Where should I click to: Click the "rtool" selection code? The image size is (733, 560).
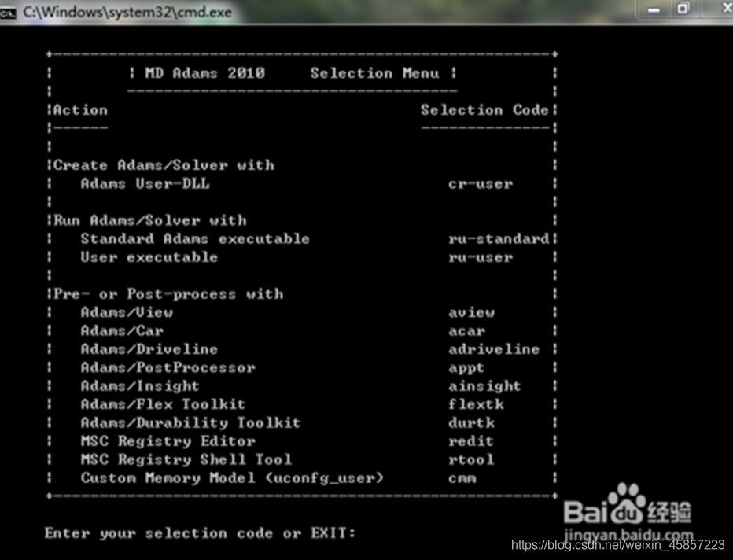pyautogui.click(x=471, y=459)
